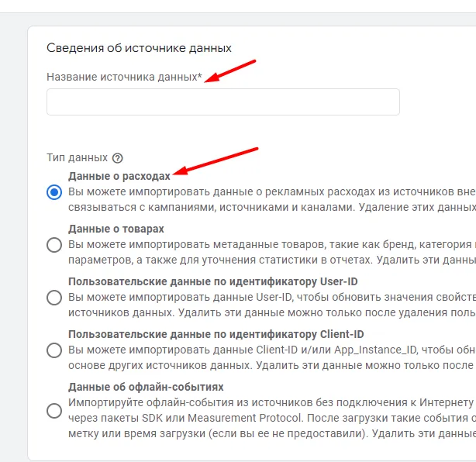Image resolution: width=476 pixels, height=462 pixels.
Task: Select the Данные о расходах radio button
Action: [54, 192]
